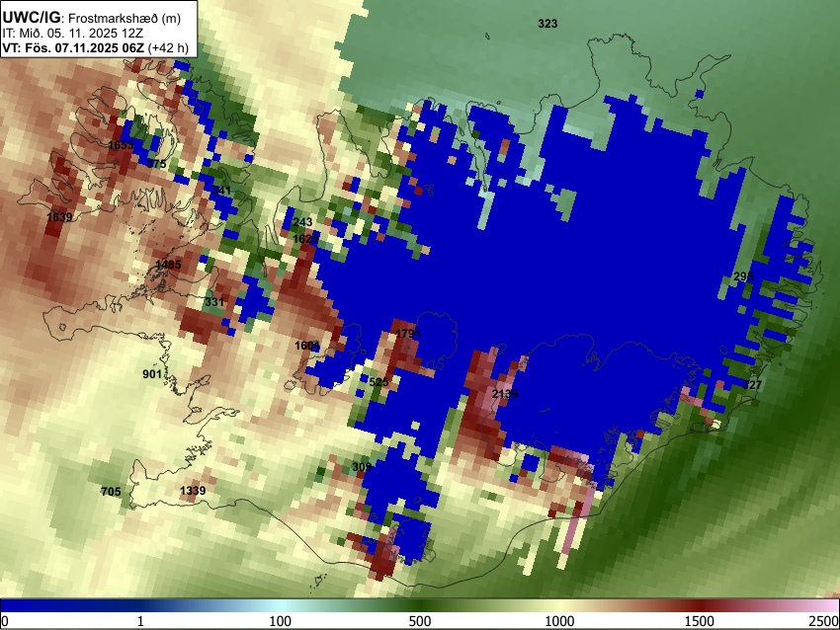Screen dimensions: 840x630
Task: Click the map value label 327
Action: tap(752, 385)
